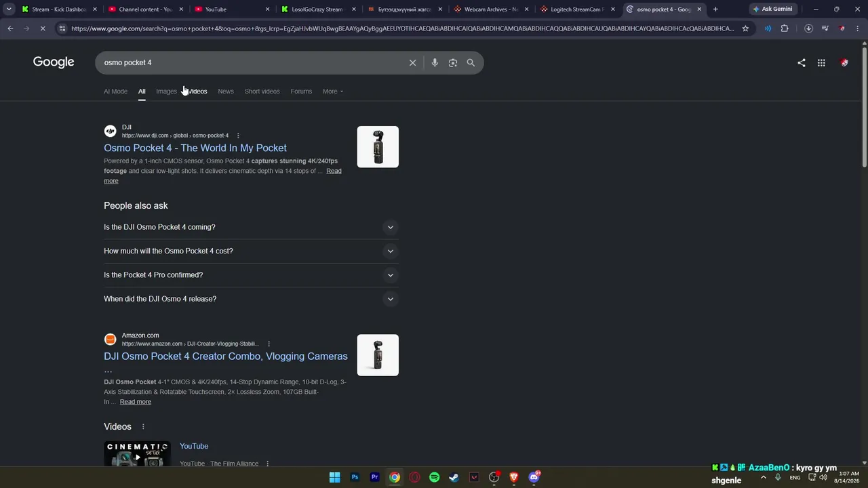Stop loading the page
The height and width of the screenshot is (488, 868).
[42, 28]
